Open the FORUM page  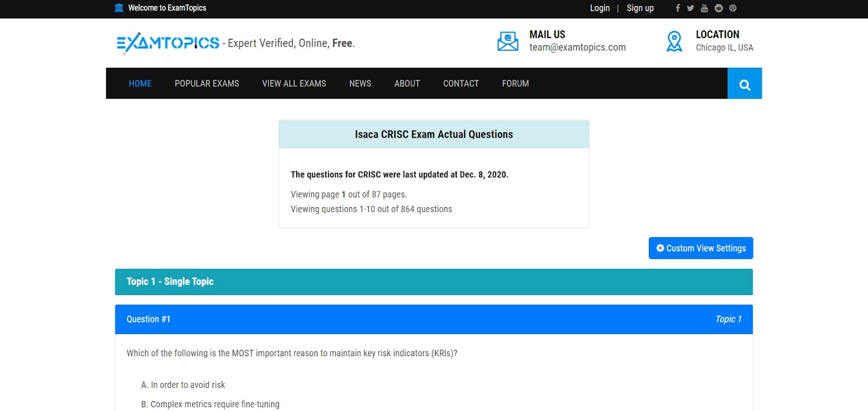pyautogui.click(x=515, y=84)
